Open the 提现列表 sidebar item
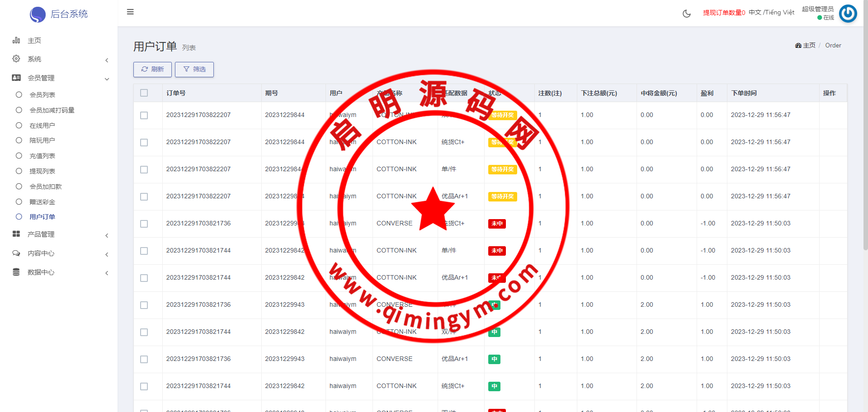868x412 pixels. click(42, 171)
